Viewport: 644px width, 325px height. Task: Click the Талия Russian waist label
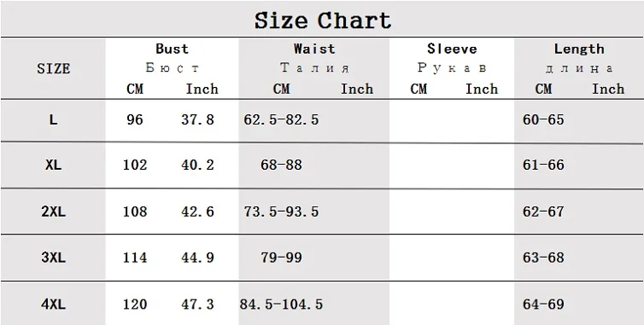point(314,68)
